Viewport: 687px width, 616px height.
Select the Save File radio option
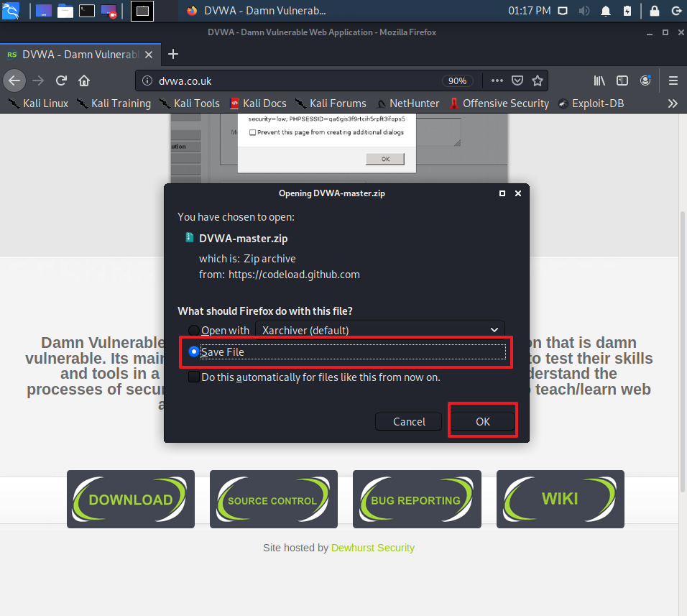193,351
